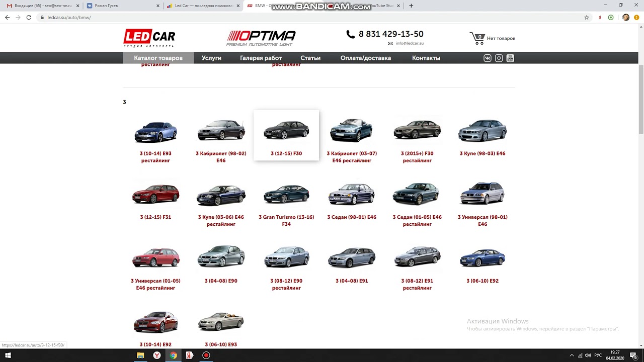Open Chrome from the taskbar
Viewport: 644px width, 362px height.
tap(173, 355)
